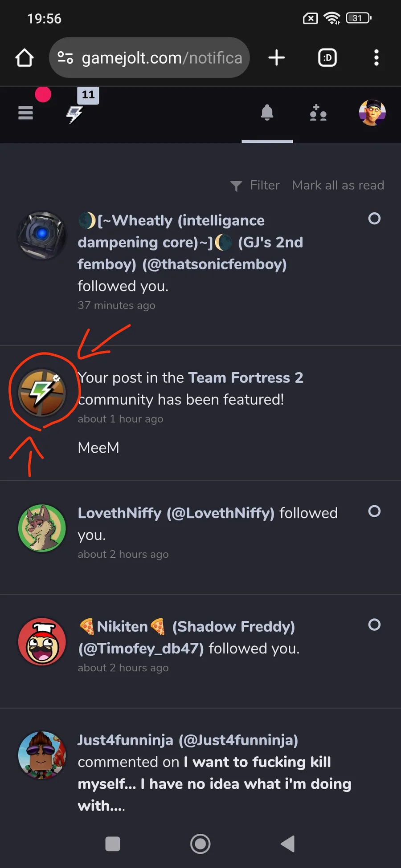Click Mark all as read
Image resolution: width=401 pixels, height=868 pixels.
pyautogui.click(x=338, y=185)
